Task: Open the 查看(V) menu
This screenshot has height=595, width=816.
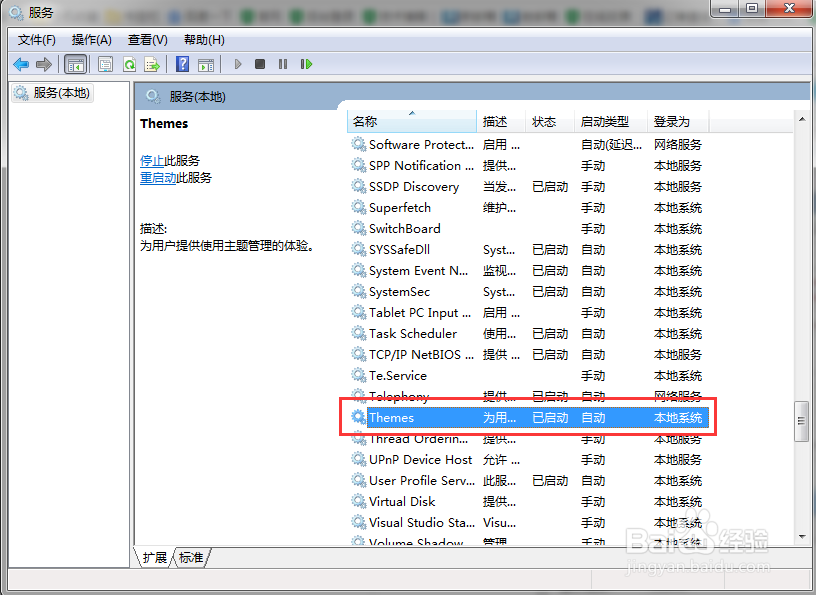Action: [146, 40]
